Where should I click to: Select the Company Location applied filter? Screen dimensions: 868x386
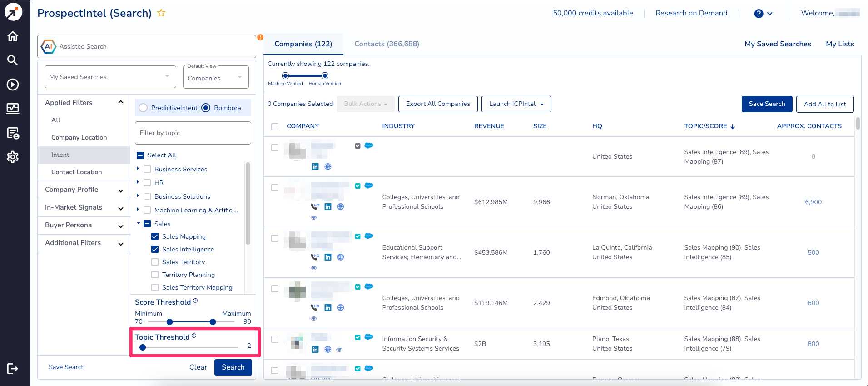pos(79,137)
